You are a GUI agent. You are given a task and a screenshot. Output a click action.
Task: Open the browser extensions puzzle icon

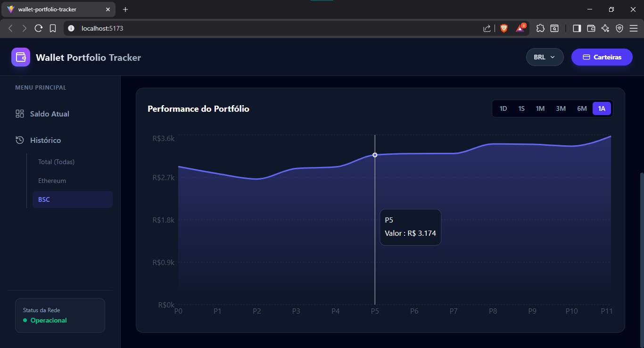(x=540, y=28)
